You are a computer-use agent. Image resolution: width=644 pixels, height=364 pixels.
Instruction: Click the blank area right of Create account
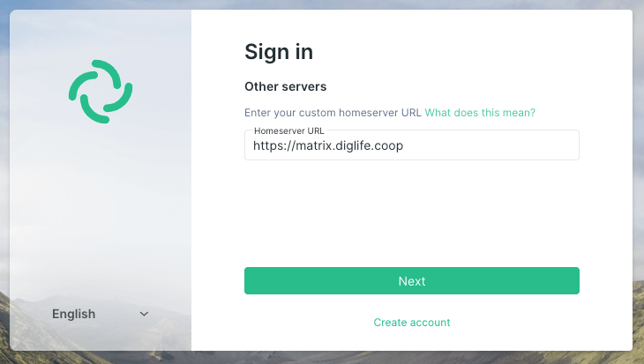tap(529, 323)
